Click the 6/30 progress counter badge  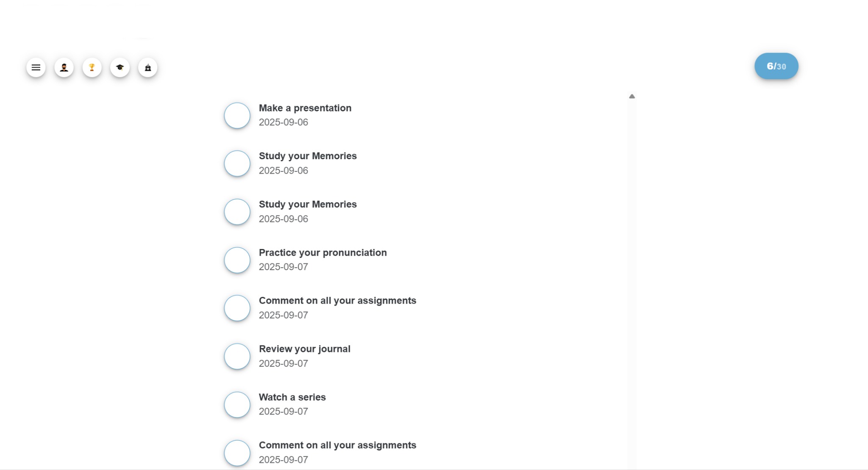point(776,66)
